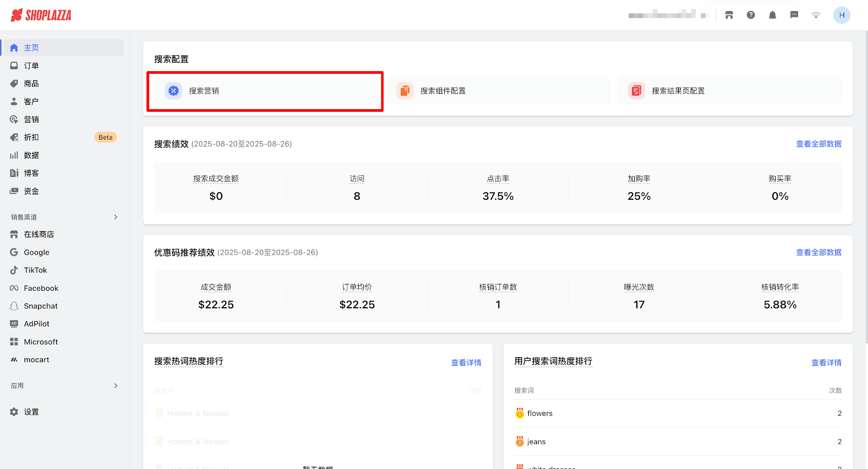This screenshot has width=868, height=469.
Task: Open the H user avatar menu
Action: click(x=842, y=15)
